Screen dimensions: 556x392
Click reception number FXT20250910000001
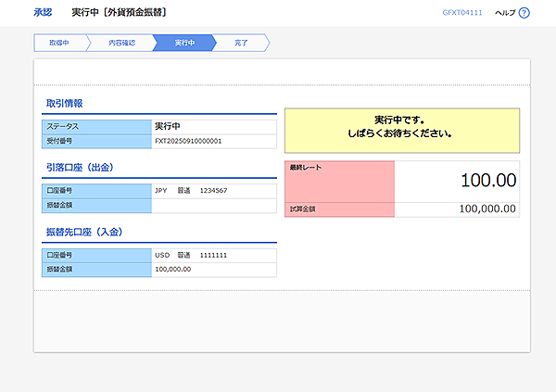click(188, 141)
